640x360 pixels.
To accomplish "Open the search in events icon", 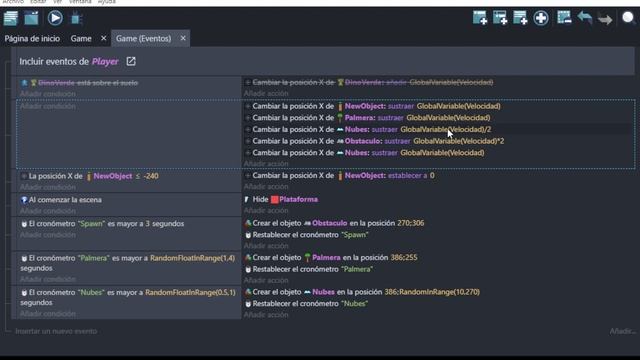I will [x=629, y=18].
